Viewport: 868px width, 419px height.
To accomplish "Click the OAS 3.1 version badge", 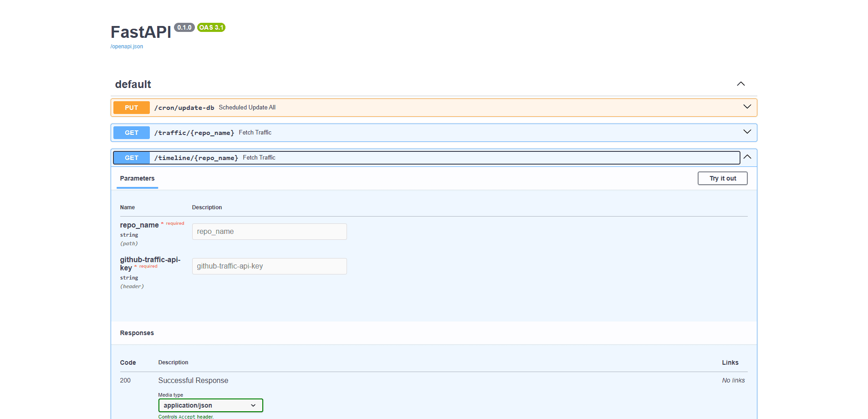I will tap(211, 27).
